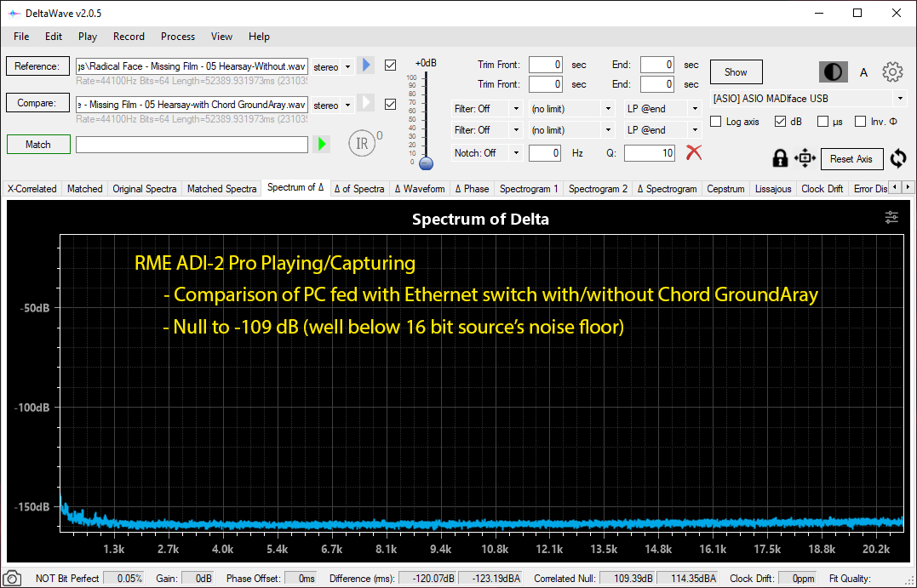Image resolution: width=917 pixels, height=588 pixels.
Task: Click the axis lock padlock icon
Action: coord(780,158)
